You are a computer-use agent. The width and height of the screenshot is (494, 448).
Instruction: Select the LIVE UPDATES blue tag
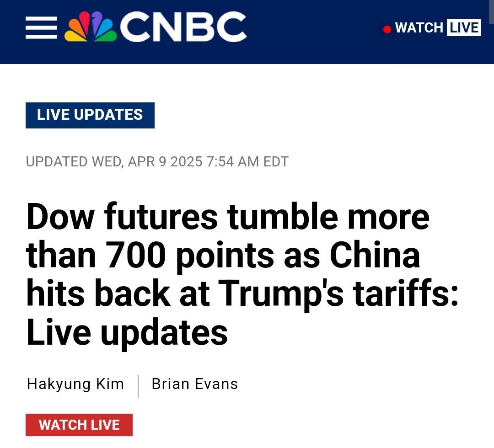click(90, 115)
